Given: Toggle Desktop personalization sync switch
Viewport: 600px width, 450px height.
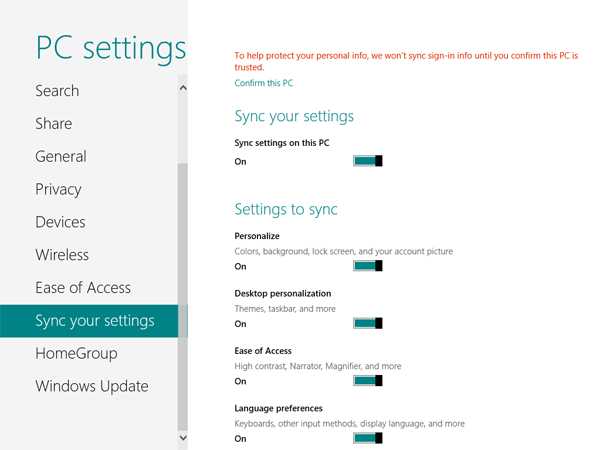Looking at the screenshot, I should coord(367,323).
